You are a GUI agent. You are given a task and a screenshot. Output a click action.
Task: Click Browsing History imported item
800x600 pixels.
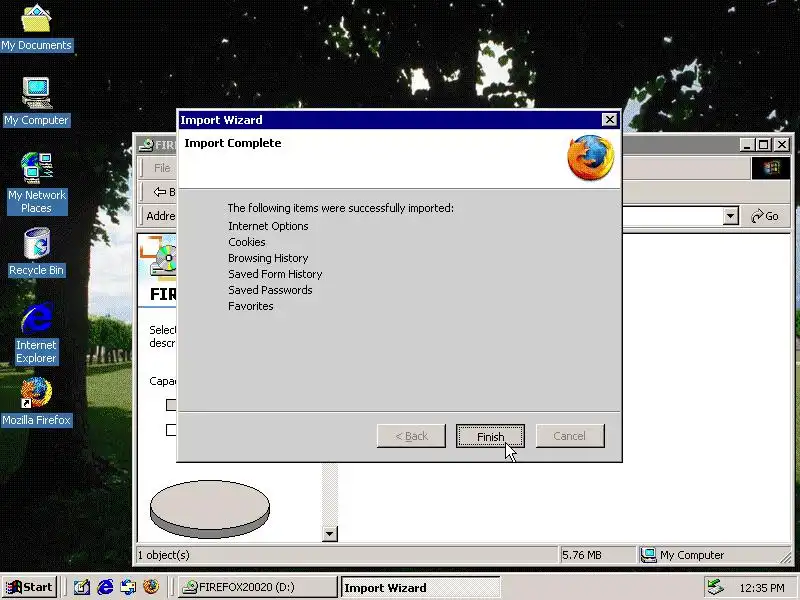268,258
